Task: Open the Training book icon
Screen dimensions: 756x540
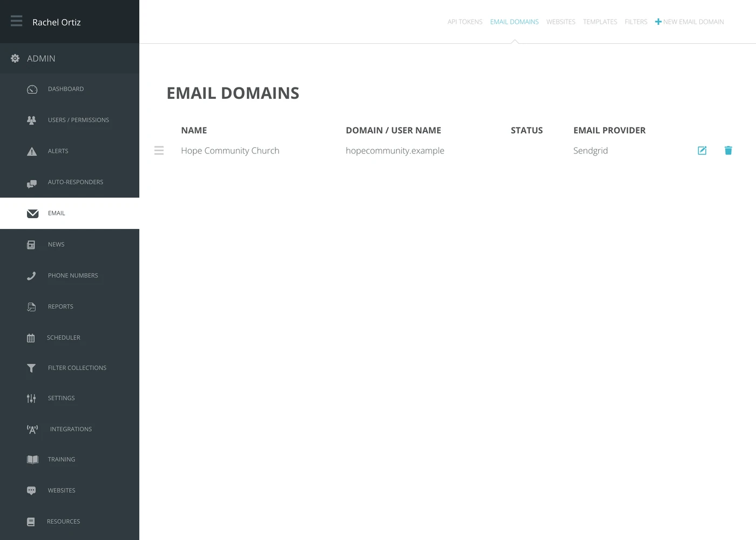Action: [x=32, y=460]
